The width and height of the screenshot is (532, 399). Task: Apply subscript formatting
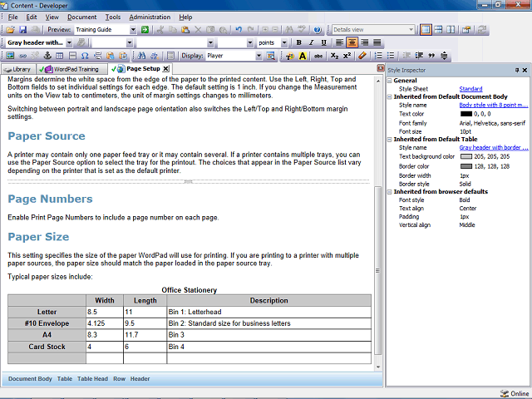(334, 56)
